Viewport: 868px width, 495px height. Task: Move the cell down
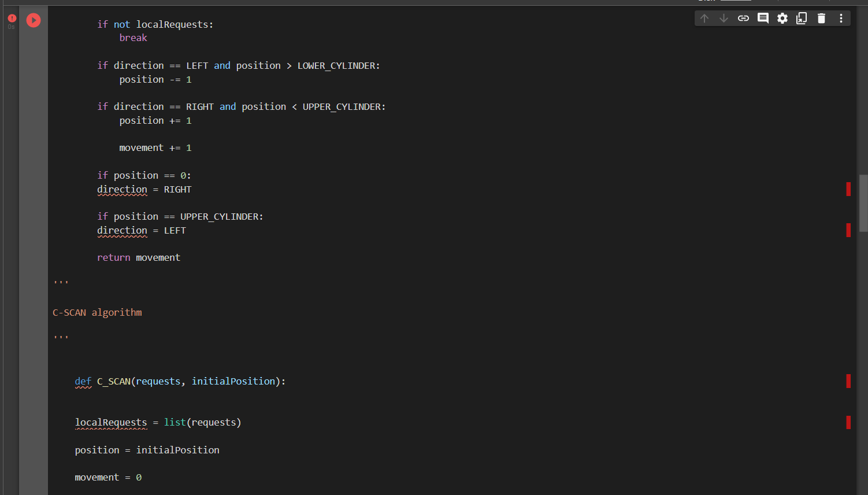(724, 18)
